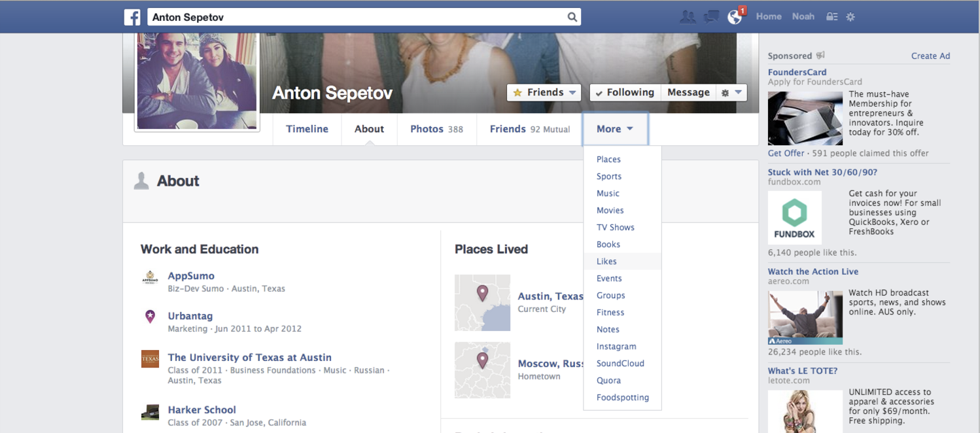Select Notes from More menu
The width and height of the screenshot is (980, 433).
tap(622, 330)
